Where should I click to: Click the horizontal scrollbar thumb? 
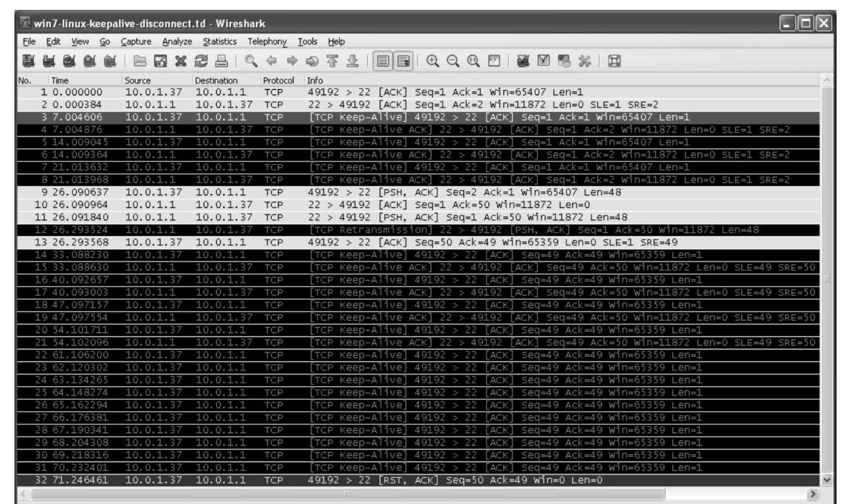348,494
